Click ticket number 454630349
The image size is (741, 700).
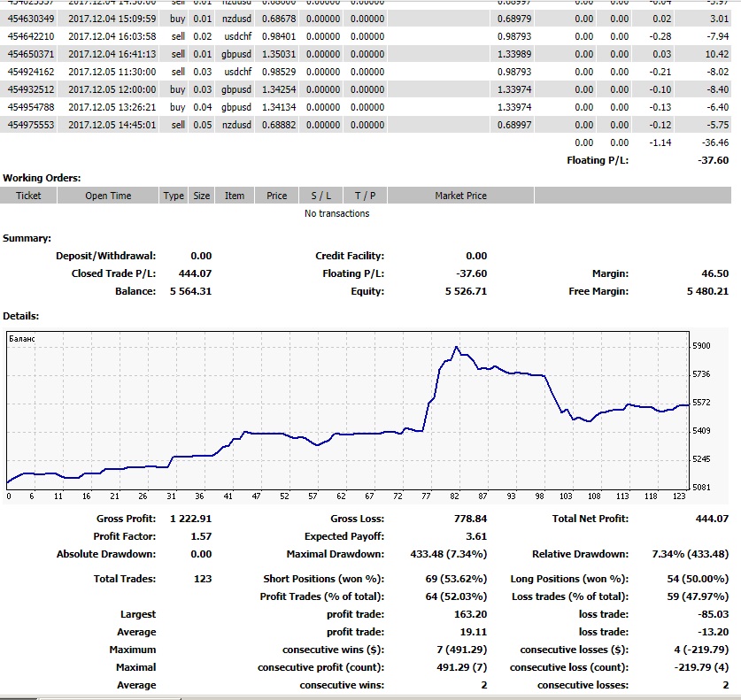pos(30,19)
